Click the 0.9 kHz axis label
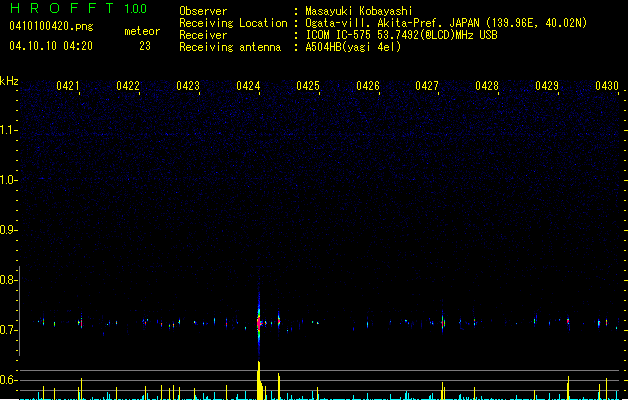The image size is (629, 400). coord(8,230)
